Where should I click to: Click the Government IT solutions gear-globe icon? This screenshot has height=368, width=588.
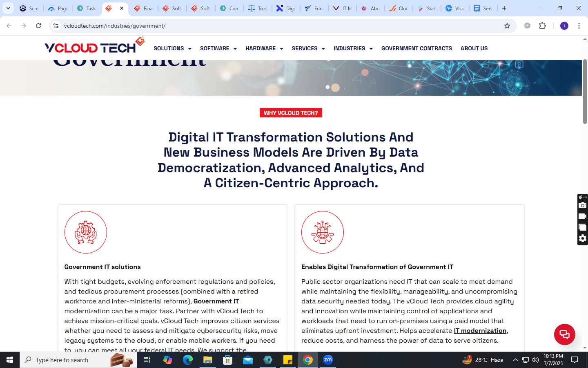86,232
